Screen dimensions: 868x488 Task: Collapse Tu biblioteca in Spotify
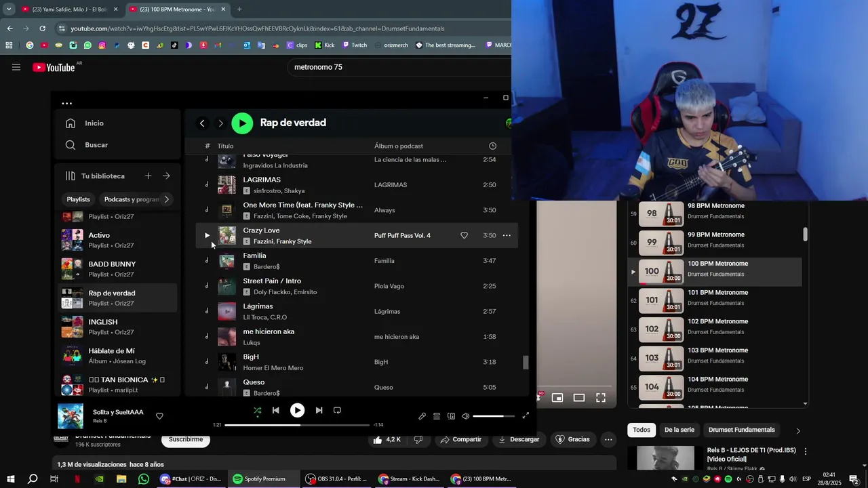pyautogui.click(x=95, y=176)
